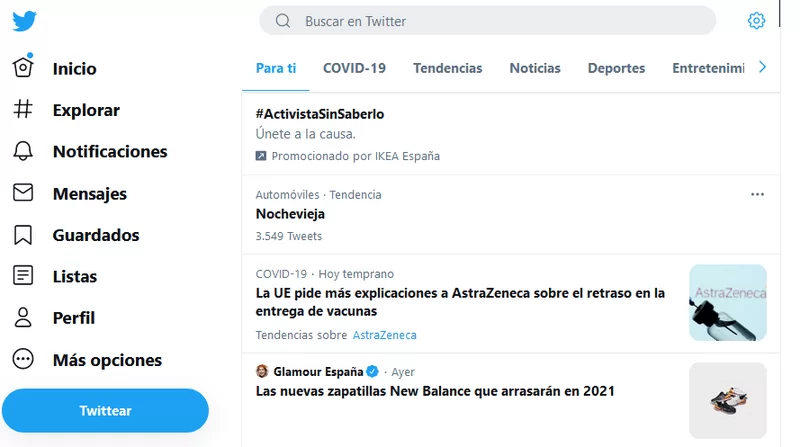
Task: Click the Explorar hashtag icon
Action: [x=23, y=109]
